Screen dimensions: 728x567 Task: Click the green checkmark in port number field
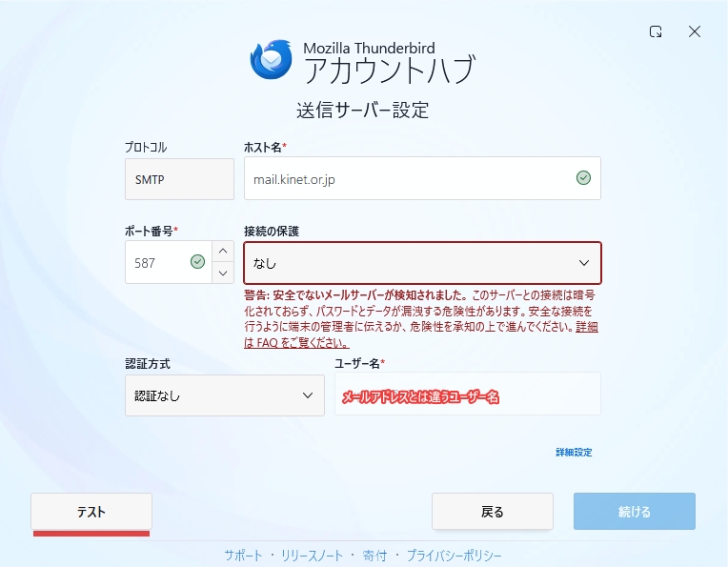coord(198,262)
